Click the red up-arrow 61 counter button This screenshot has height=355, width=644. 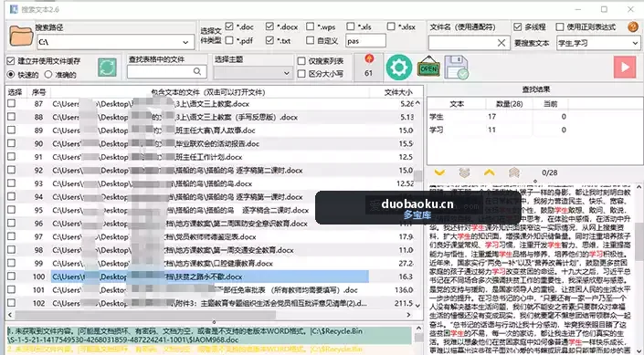pos(368,67)
